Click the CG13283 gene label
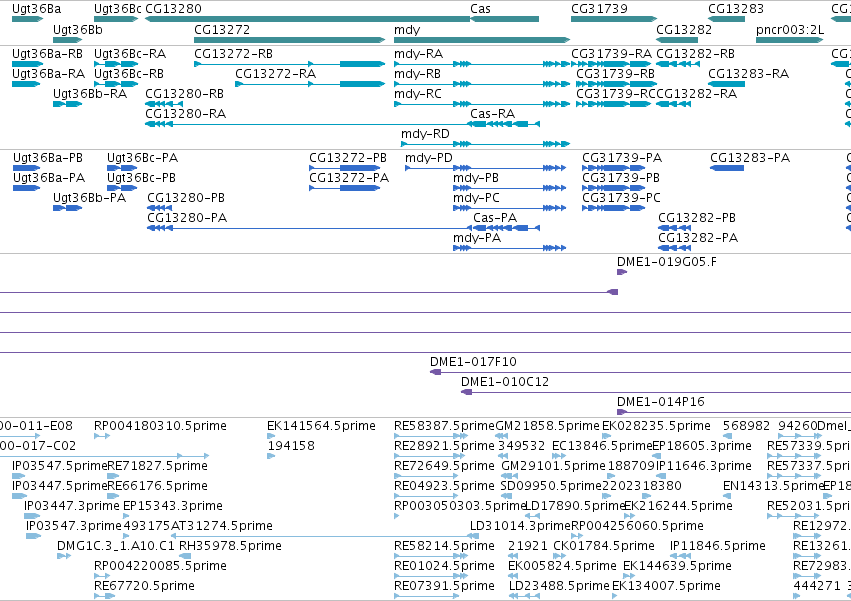851x601 pixels. tap(736, 9)
